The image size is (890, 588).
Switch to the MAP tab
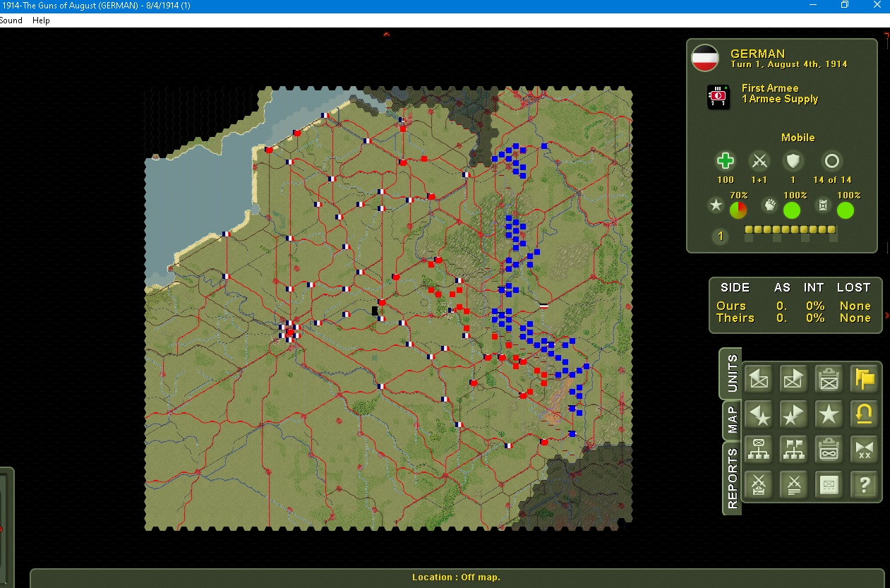(x=732, y=420)
